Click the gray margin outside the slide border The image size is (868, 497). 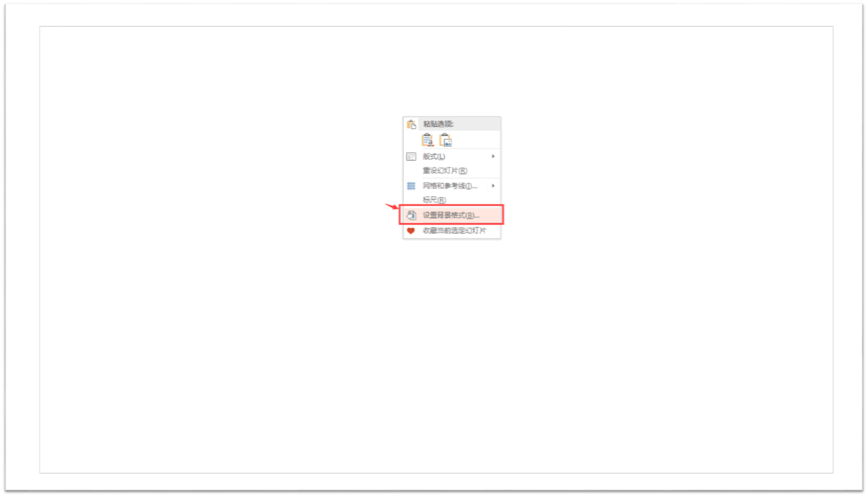pyautogui.click(x=23, y=253)
